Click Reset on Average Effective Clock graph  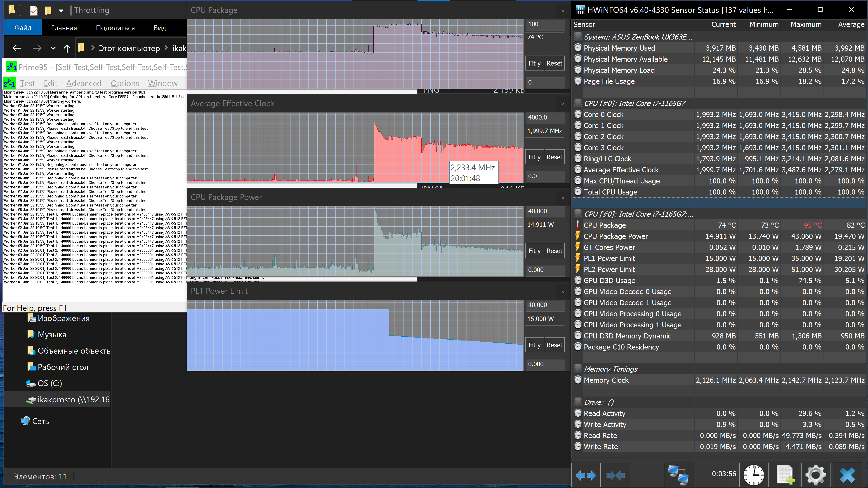(554, 157)
